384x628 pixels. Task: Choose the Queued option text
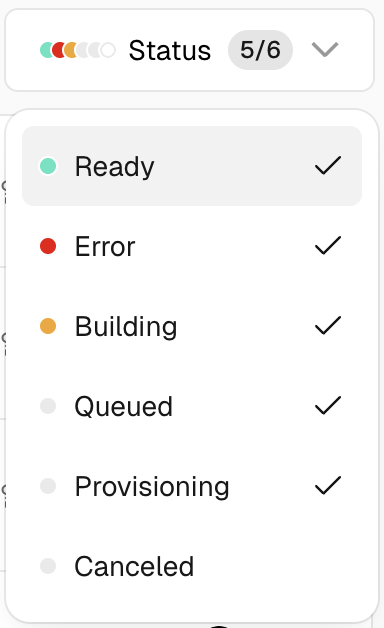pyautogui.click(x=124, y=407)
